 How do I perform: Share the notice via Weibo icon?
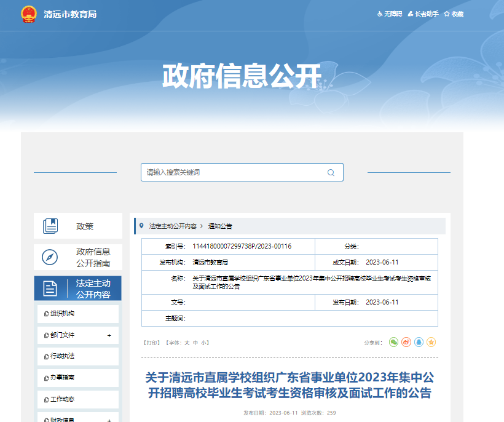click(406, 342)
